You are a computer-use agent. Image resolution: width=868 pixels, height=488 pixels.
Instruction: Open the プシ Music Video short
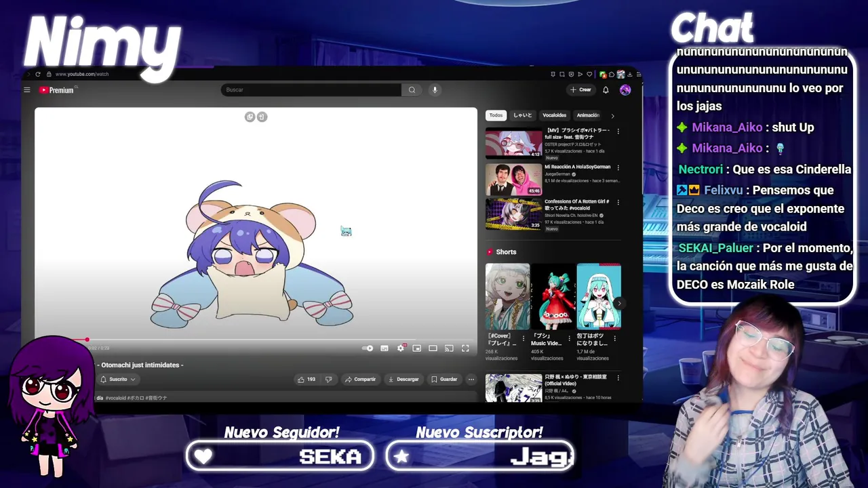[x=553, y=296]
